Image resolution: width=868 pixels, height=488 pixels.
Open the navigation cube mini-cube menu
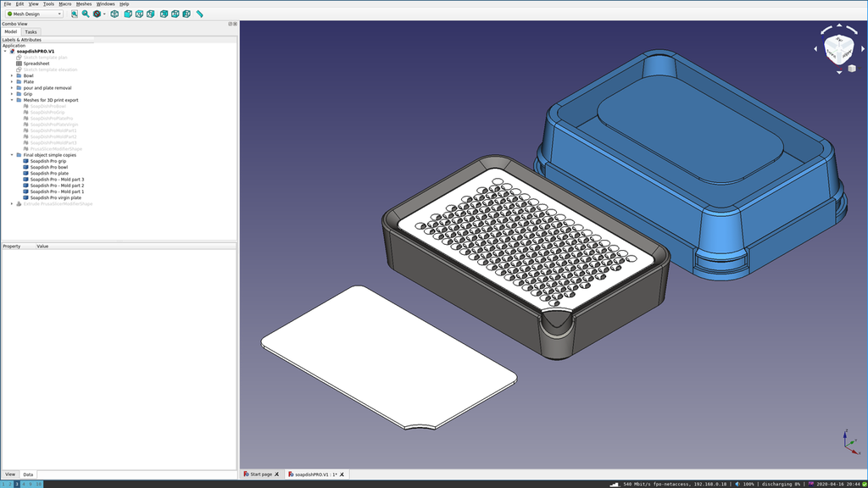(852, 68)
